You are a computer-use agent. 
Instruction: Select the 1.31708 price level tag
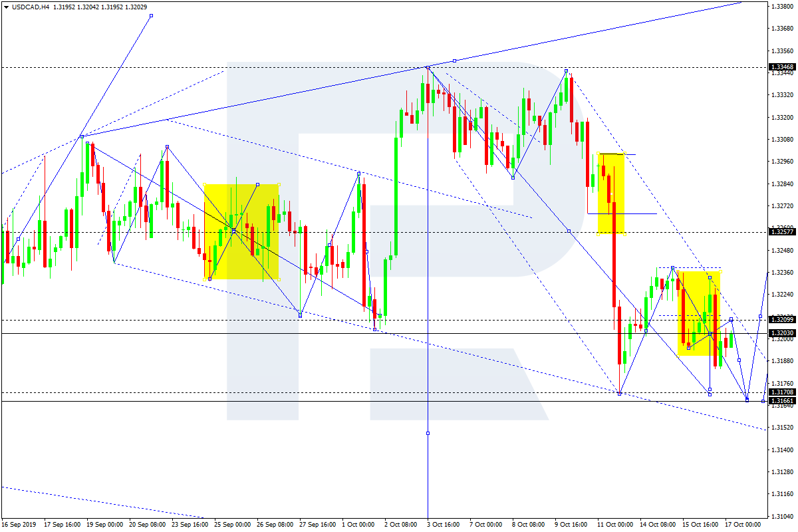click(781, 392)
